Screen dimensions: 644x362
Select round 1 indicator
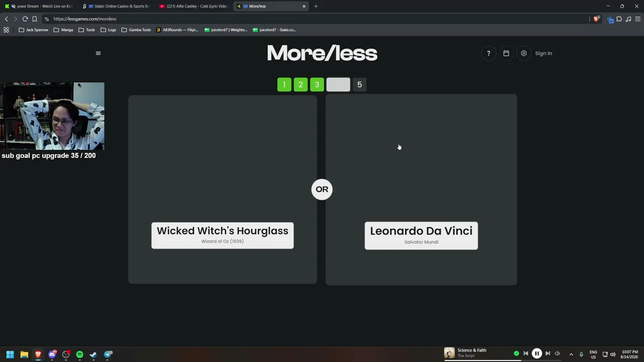[284, 84]
